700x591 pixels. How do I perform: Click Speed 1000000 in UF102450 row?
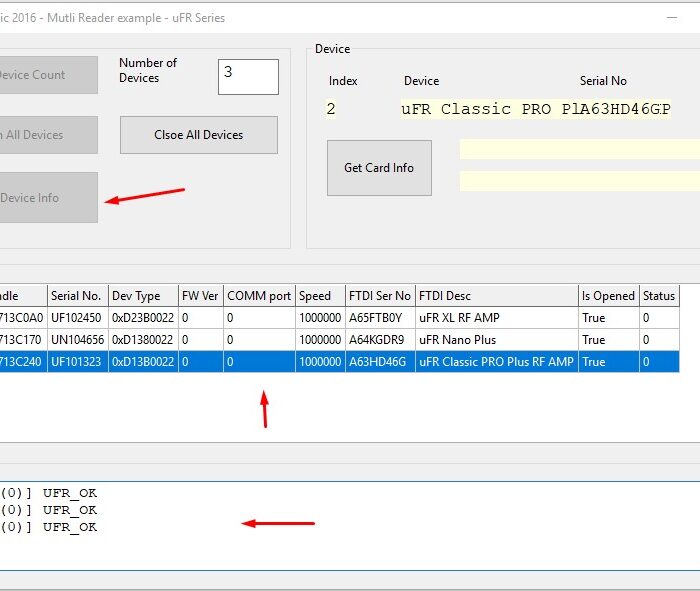click(320, 318)
